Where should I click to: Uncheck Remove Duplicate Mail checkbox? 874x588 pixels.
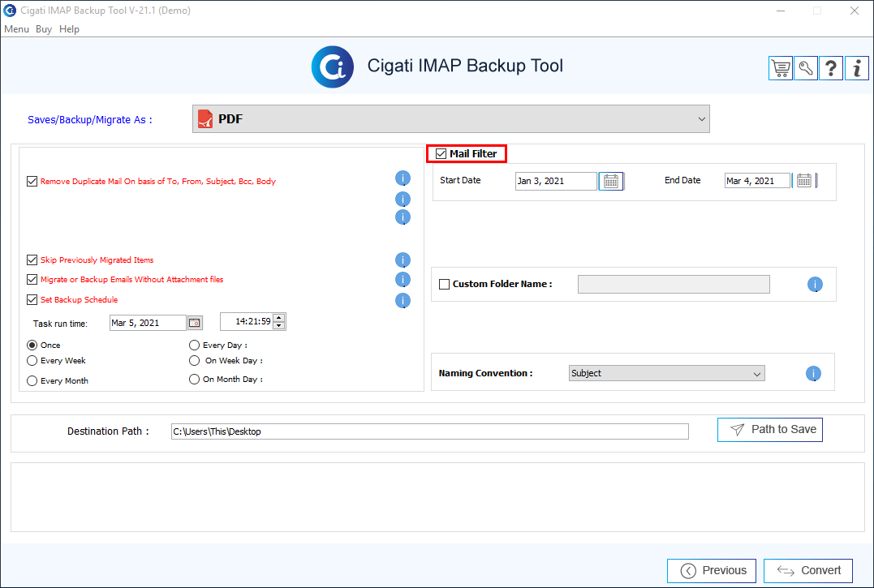(32, 182)
